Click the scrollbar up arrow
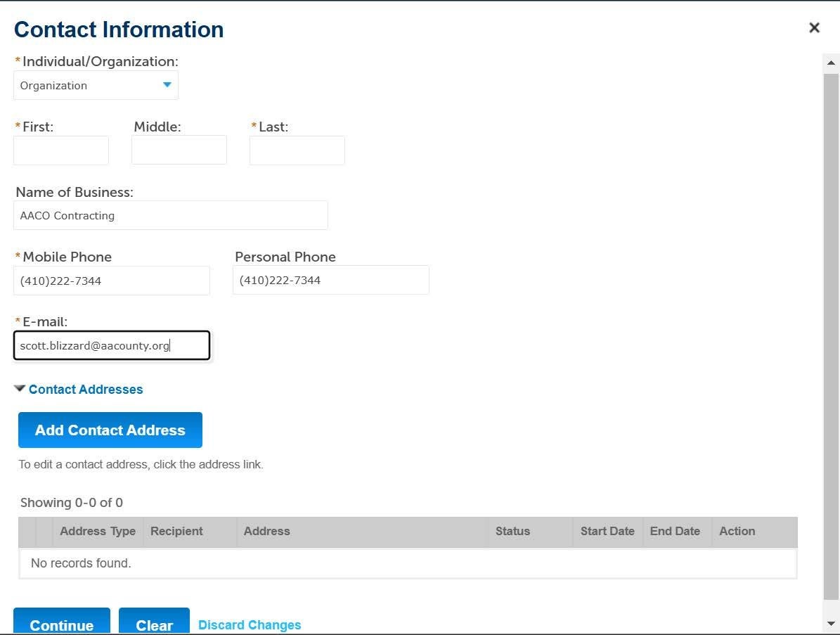This screenshot has height=635, width=840. (832, 63)
